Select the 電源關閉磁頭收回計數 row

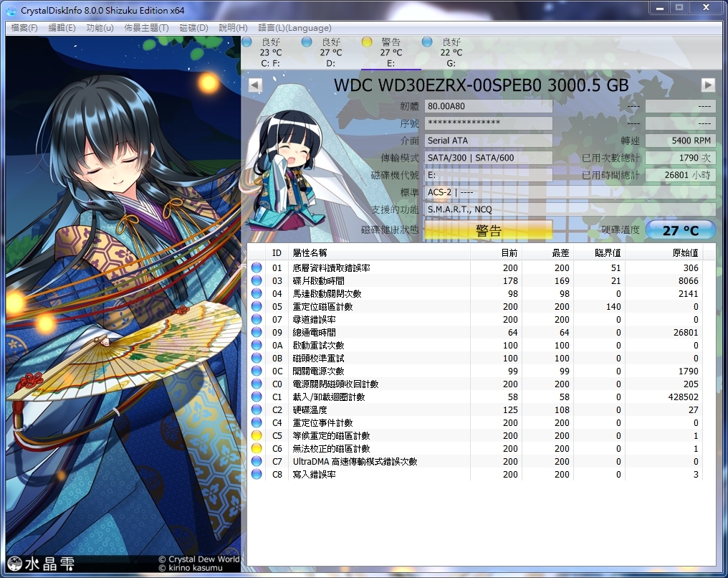coord(475,384)
